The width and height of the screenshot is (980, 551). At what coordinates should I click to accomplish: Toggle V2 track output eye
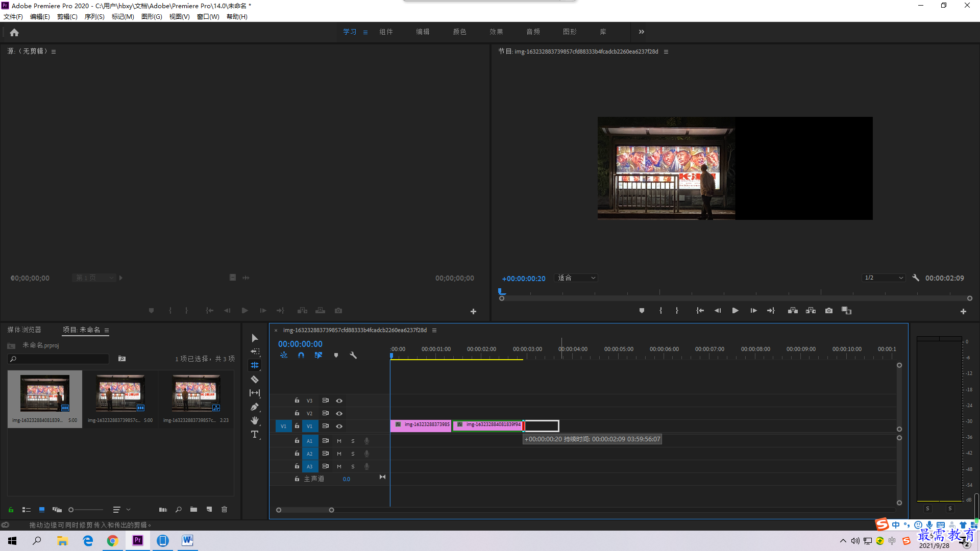[x=339, y=413]
